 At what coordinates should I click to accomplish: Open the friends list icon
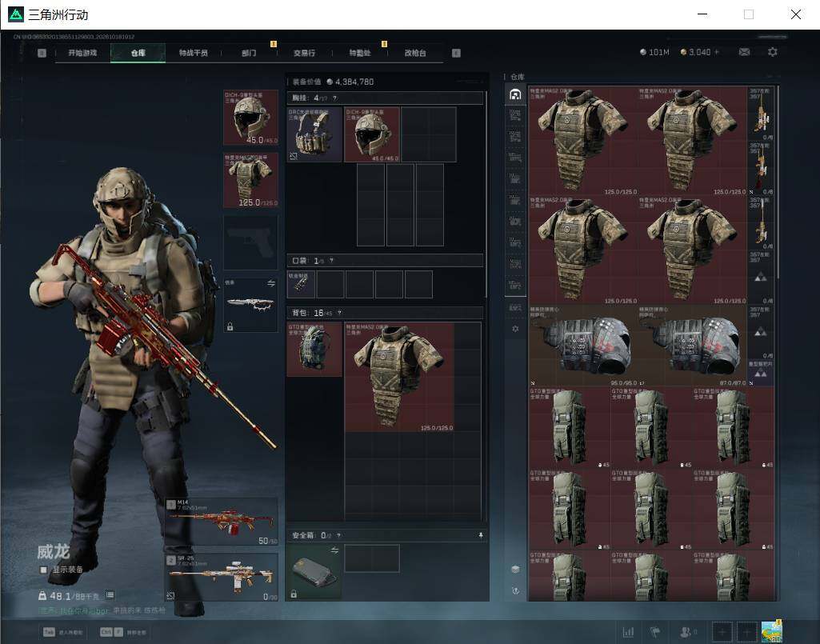coord(686,632)
